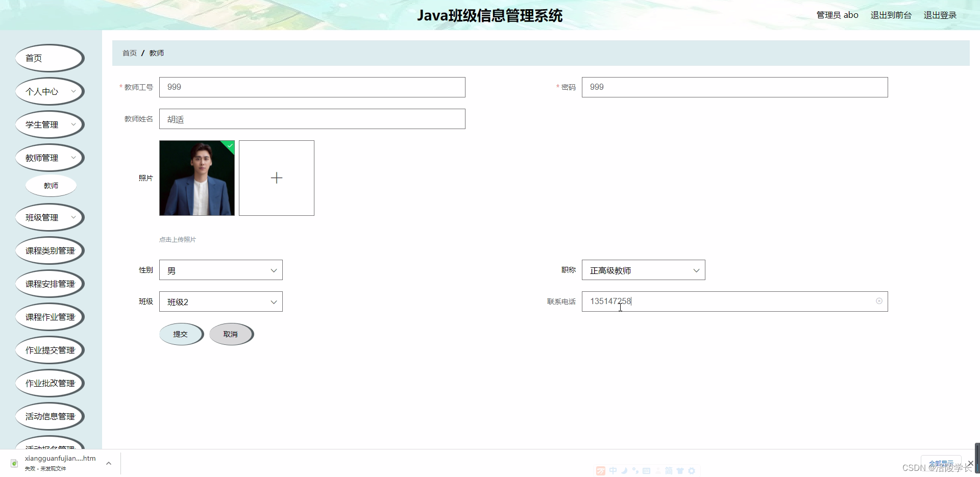Click the 首页 breadcrumb link
This screenshot has width=980, height=477.
point(129,53)
